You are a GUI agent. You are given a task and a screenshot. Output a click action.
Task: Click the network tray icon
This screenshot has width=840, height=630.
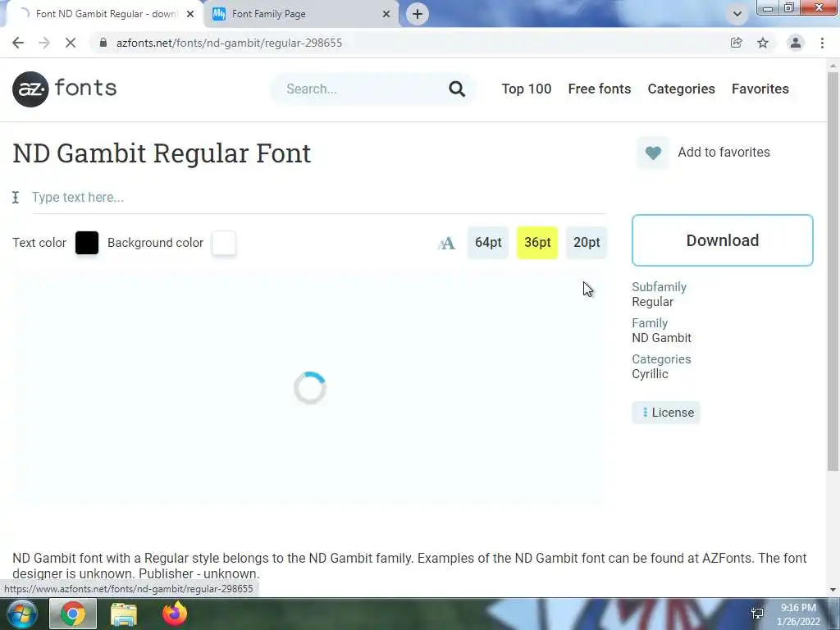point(757,614)
